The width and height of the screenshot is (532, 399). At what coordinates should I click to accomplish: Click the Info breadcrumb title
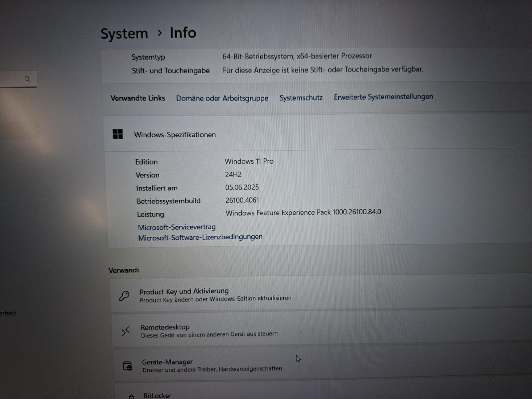(183, 33)
